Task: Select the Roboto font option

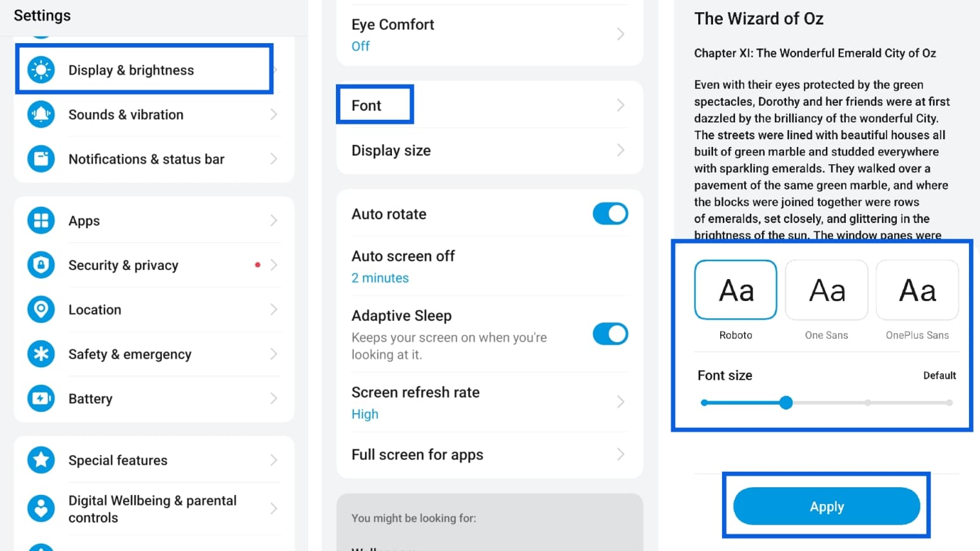Action: (736, 290)
